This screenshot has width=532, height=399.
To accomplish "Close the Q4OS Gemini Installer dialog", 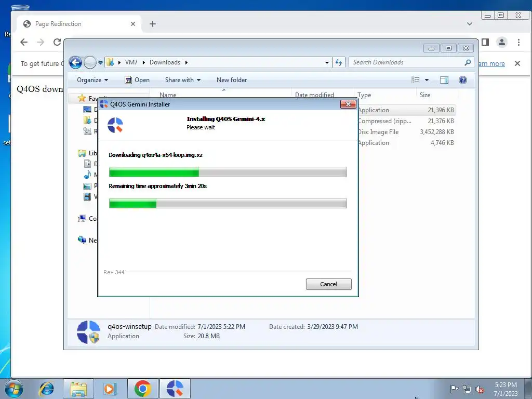I will pos(348,104).
